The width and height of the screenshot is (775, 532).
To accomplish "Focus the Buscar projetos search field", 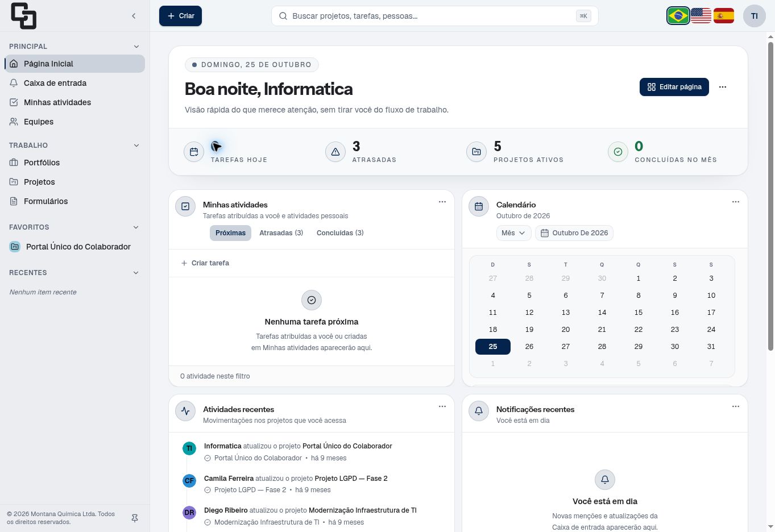I will tap(435, 16).
